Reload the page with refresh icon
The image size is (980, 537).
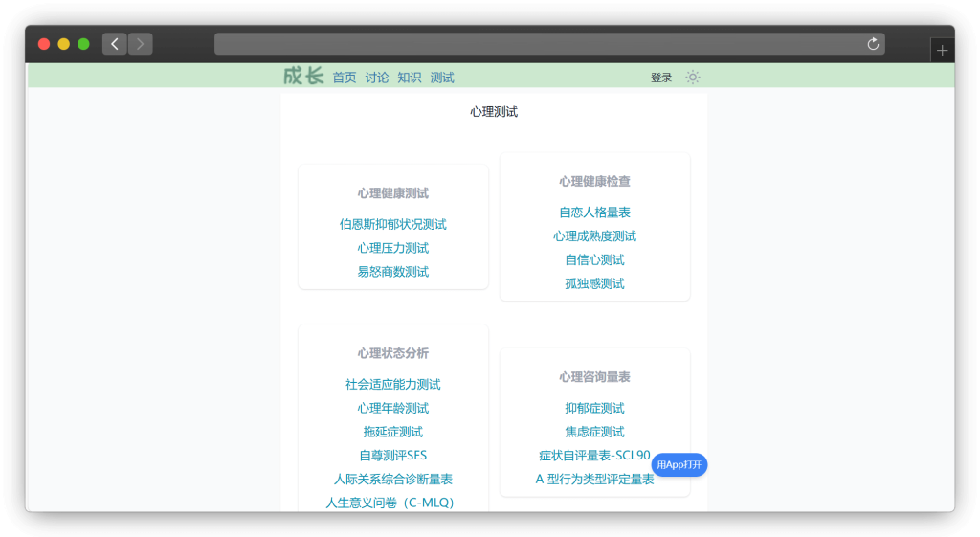click(873, 44)
